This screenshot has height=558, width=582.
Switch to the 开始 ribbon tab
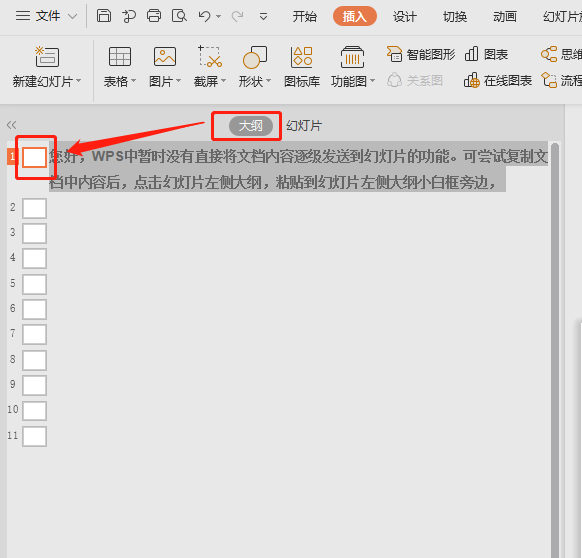point(305,17)
